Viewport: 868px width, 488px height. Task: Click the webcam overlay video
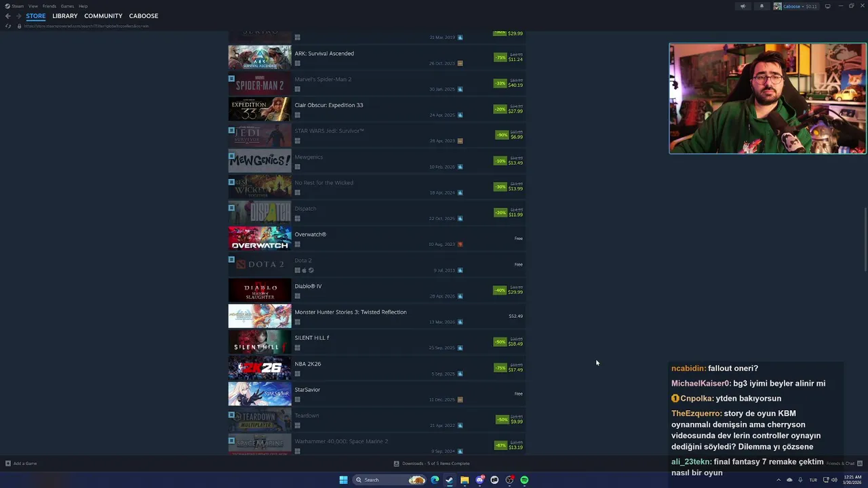[x=768, y=99]
